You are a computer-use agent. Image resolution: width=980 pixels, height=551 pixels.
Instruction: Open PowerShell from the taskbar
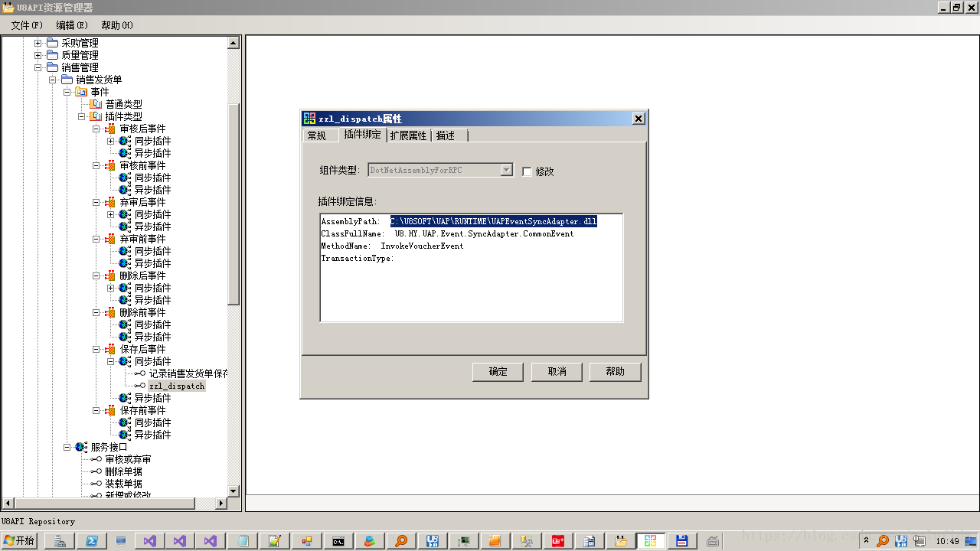coord(90,541)
